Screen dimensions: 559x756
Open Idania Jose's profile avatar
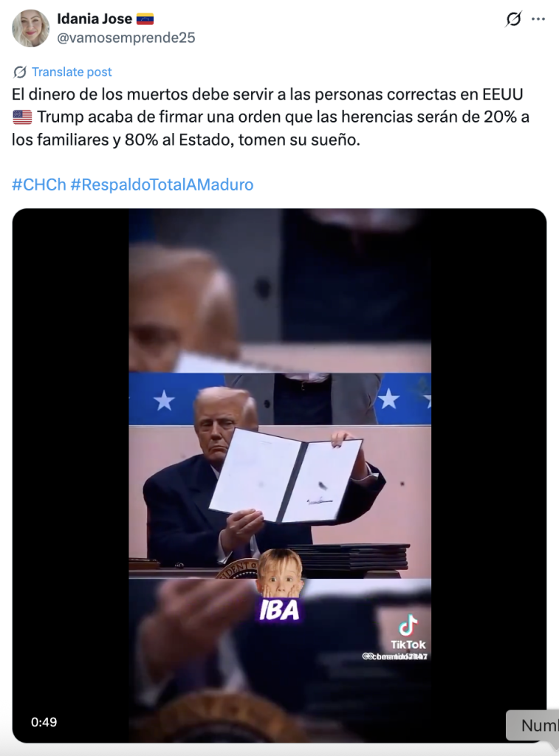coord(31,29)
